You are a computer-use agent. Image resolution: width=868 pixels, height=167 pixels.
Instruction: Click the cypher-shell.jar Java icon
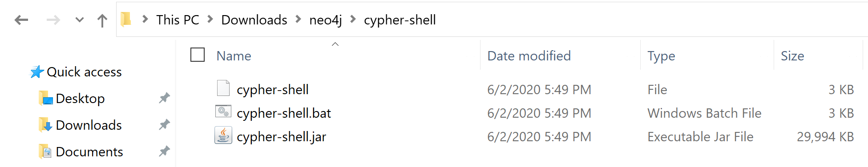click(x=223, y=135)
